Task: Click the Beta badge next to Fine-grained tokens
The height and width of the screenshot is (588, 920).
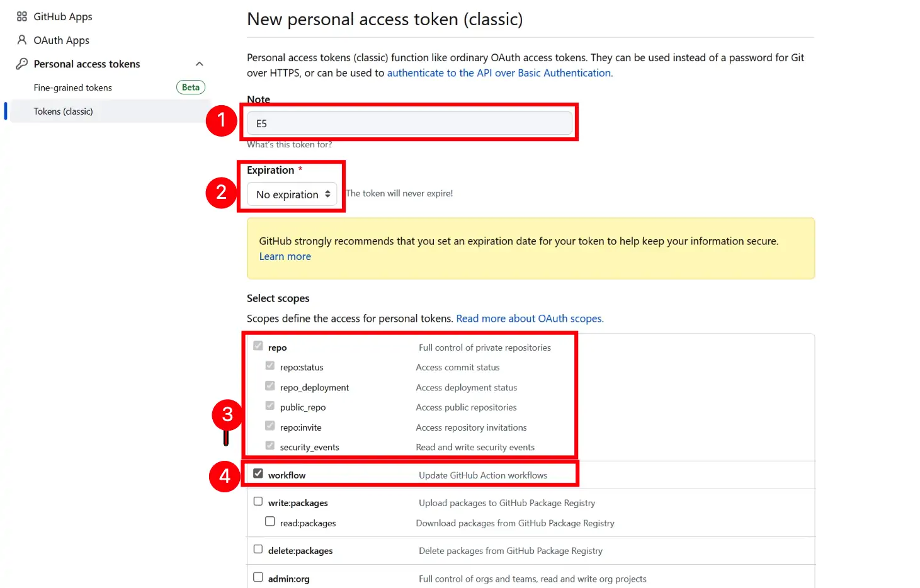Action: (x=191, y=87)
